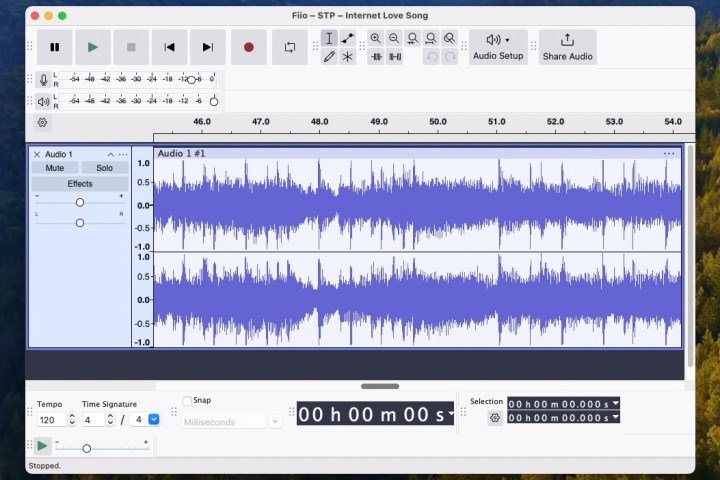Click the Zoom In magnifier
720x480 pixels.
tap(376, 38)
